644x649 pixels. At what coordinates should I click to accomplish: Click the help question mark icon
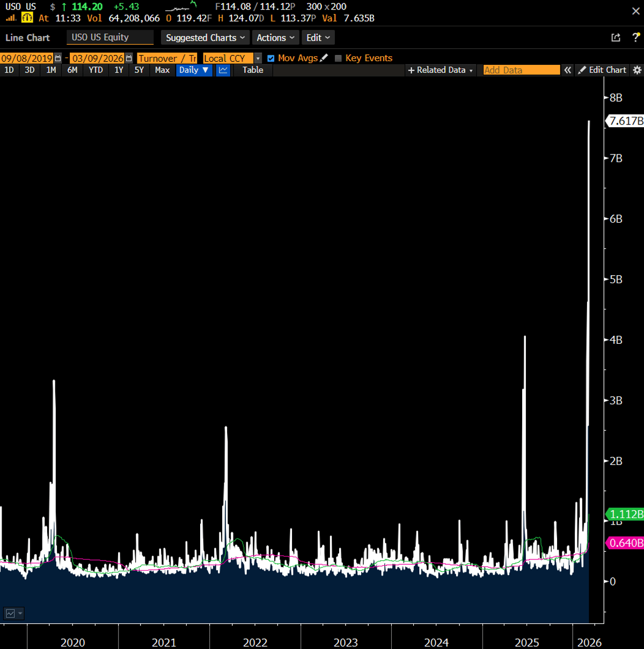click(636, 38)
